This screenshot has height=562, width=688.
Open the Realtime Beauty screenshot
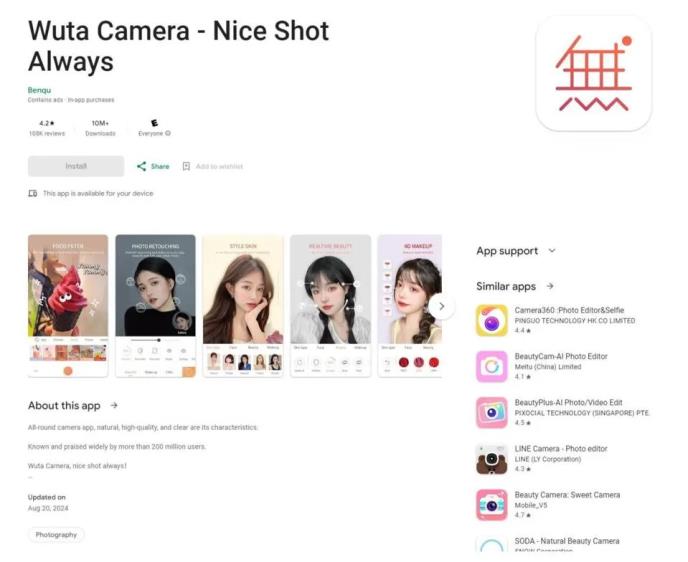[330, 306]
